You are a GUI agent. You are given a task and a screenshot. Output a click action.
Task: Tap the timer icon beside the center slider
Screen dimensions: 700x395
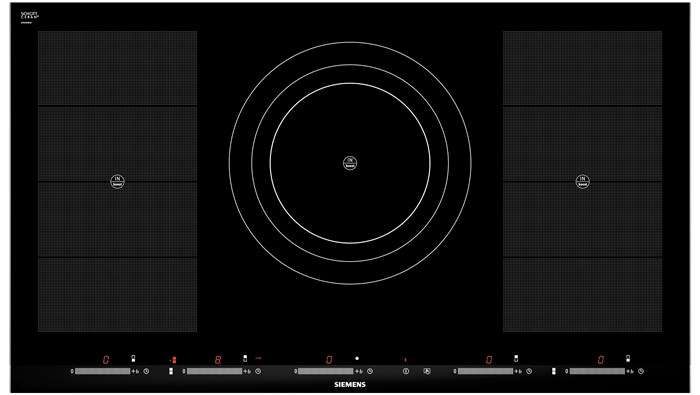coord(370,371)
